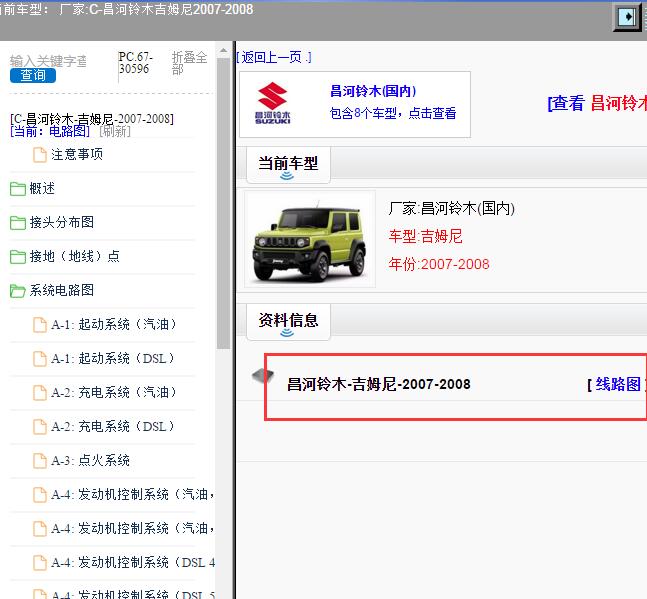Click the Suzuki brand logo

[272, 103]
